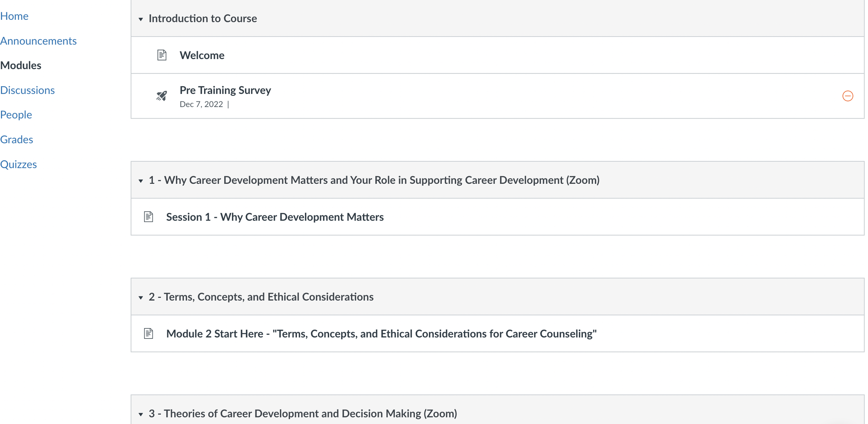Viewport: 868px width, 424px height.
Task: Open the People page
Action: point(16,115)
